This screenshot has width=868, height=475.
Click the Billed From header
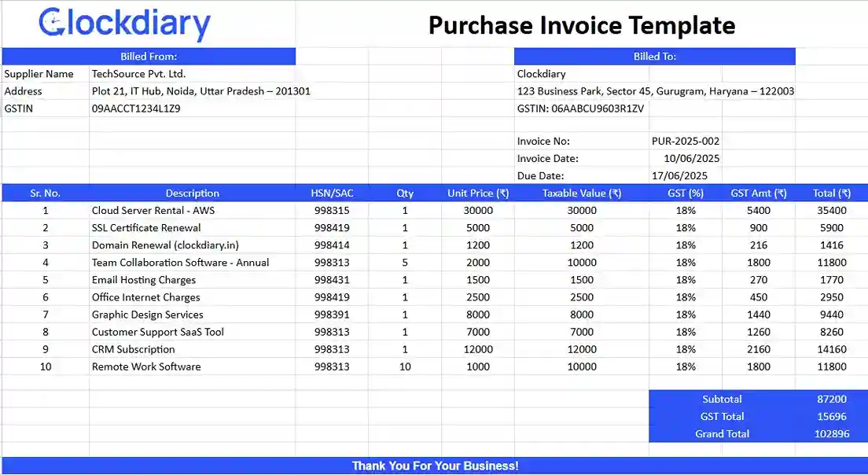tap(149, 57)
